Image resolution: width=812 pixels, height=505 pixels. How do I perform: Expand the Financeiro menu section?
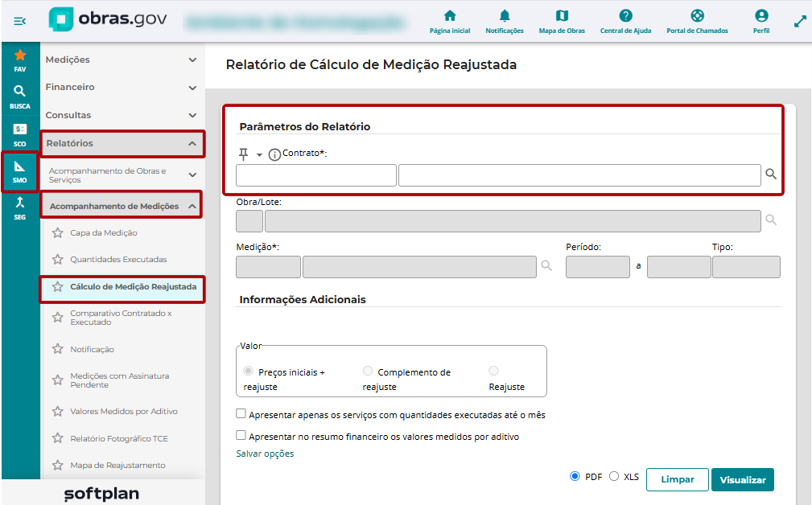(x=122, y=87)
